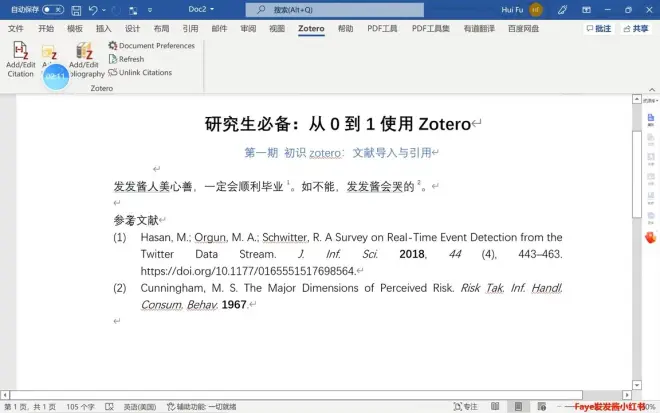660x413 pixels.
Task: Switch to Read Mode view icon
Action: tap(495, 406)
